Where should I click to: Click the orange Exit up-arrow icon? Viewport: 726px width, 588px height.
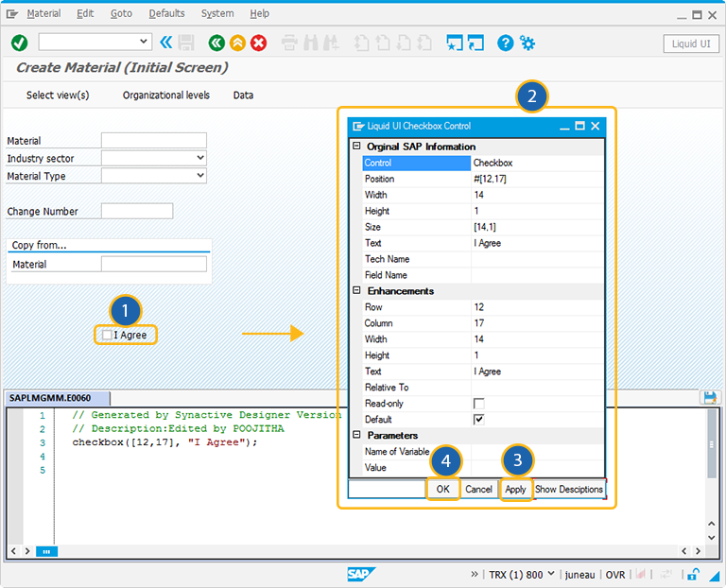pyautogui.click(x=237, y=43)
